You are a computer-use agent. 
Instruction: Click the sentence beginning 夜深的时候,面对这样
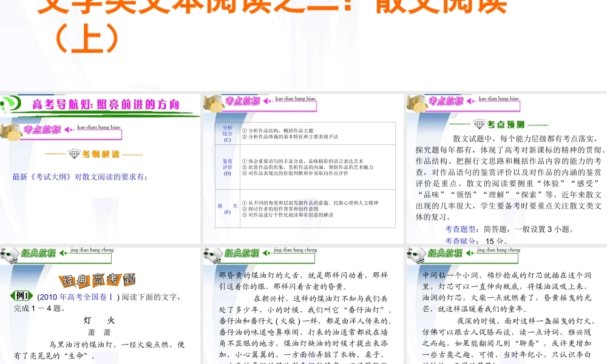[524, 321]
